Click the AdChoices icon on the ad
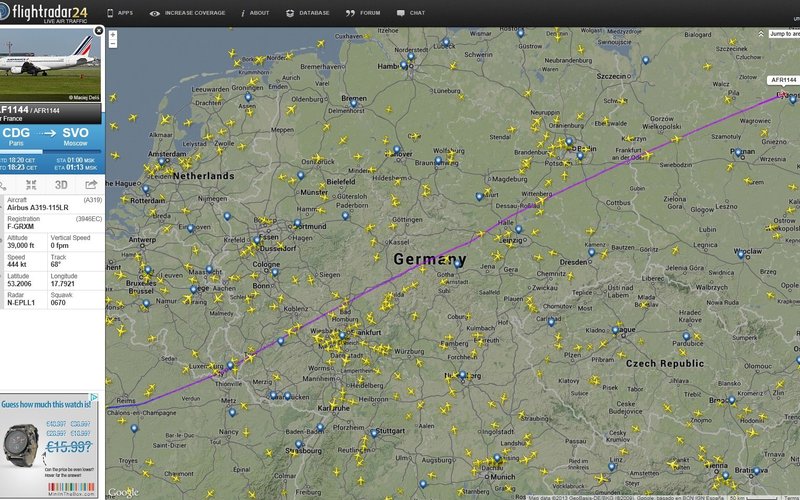 point(94,397)
